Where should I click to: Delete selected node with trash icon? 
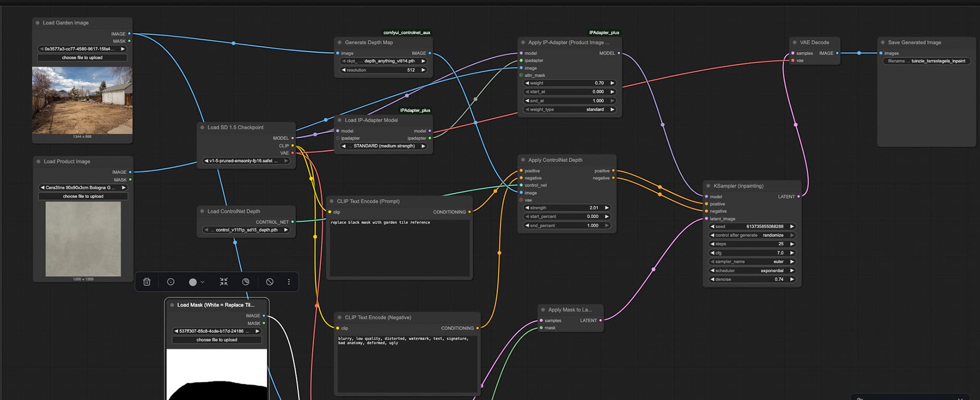tap(147, 282)
